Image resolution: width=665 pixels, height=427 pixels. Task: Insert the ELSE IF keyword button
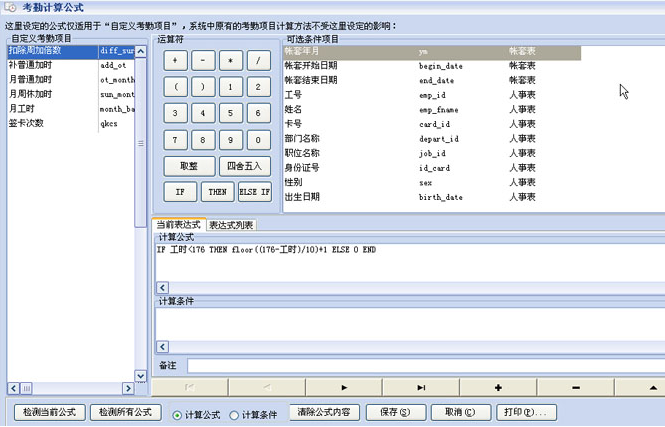click(x=255, y=191)
